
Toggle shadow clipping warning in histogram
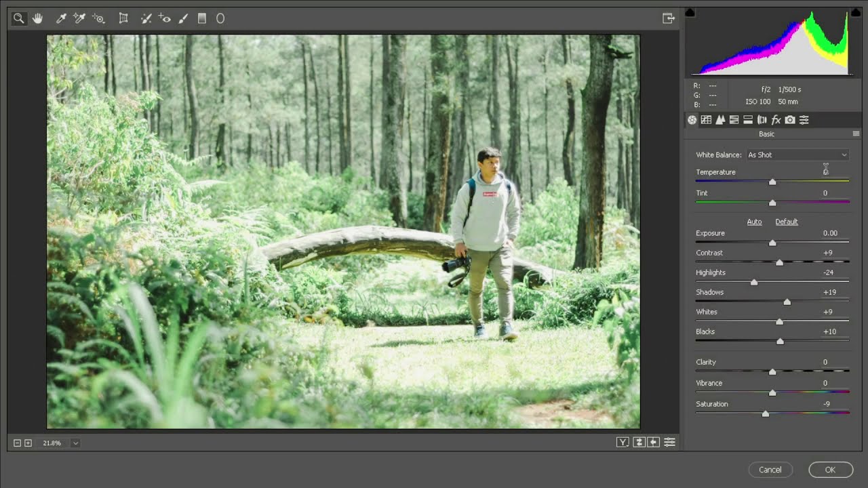[x=690, y=12]
